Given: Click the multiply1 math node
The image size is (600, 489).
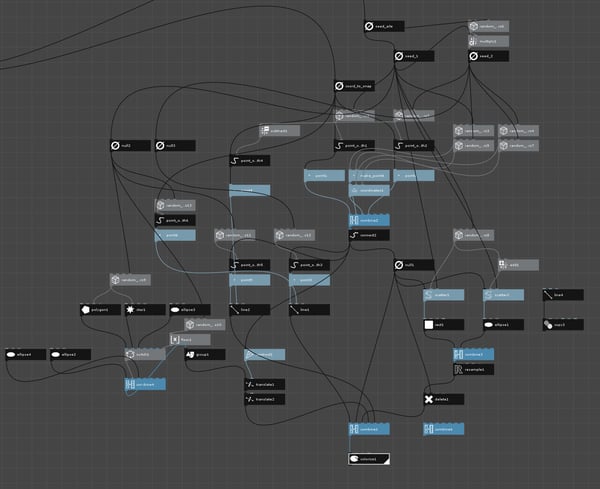Looking at the screenshot, I should tap(488, 41).
